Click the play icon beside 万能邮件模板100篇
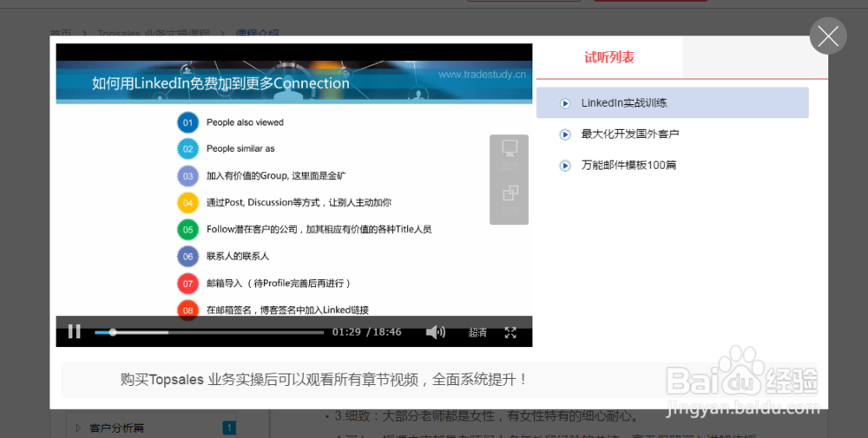The width and height of the screenshot is (868, 438). [x=565, y=166]
